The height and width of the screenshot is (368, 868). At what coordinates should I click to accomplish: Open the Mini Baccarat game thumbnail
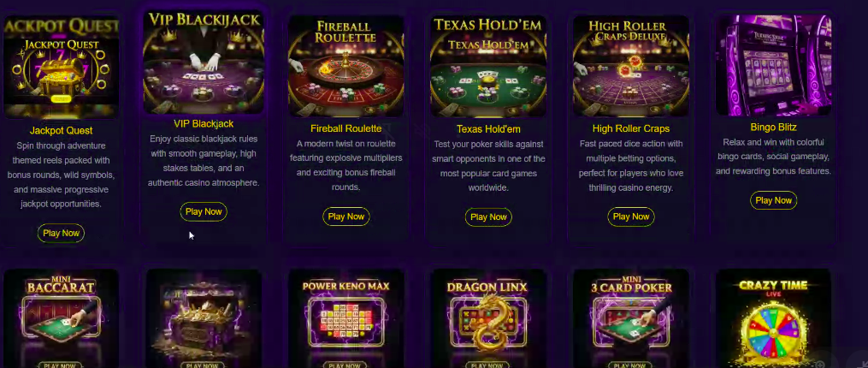point(61,318)
